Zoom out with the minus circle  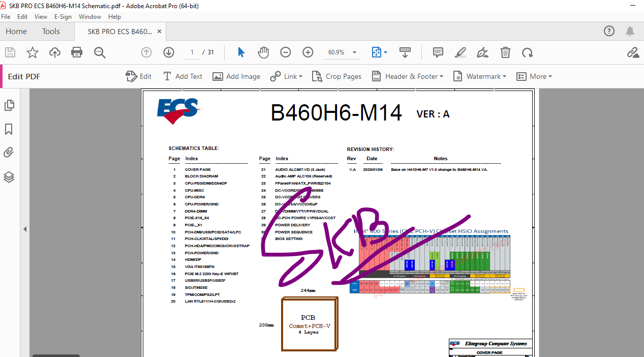[286, 52]
